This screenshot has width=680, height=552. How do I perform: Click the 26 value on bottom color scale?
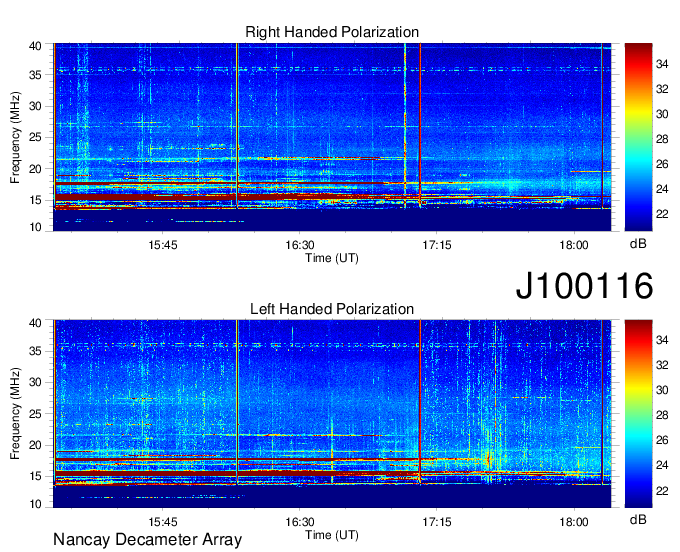coord(662,440)
